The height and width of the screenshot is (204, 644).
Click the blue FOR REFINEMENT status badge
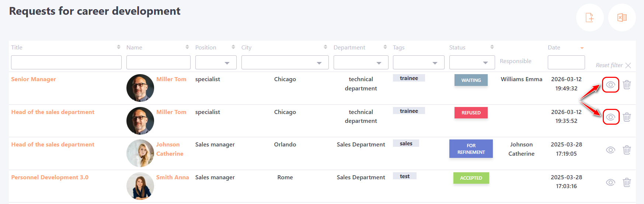(x=471, y=149)
